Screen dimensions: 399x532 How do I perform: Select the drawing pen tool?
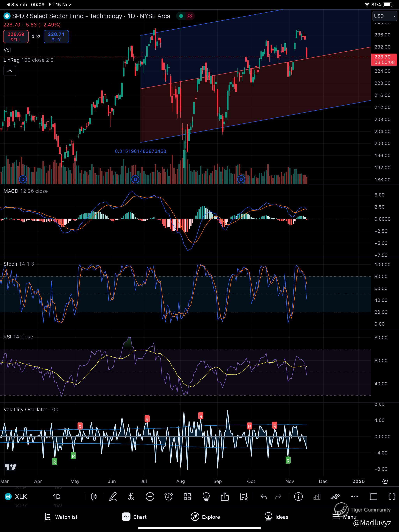click(113, 497)
